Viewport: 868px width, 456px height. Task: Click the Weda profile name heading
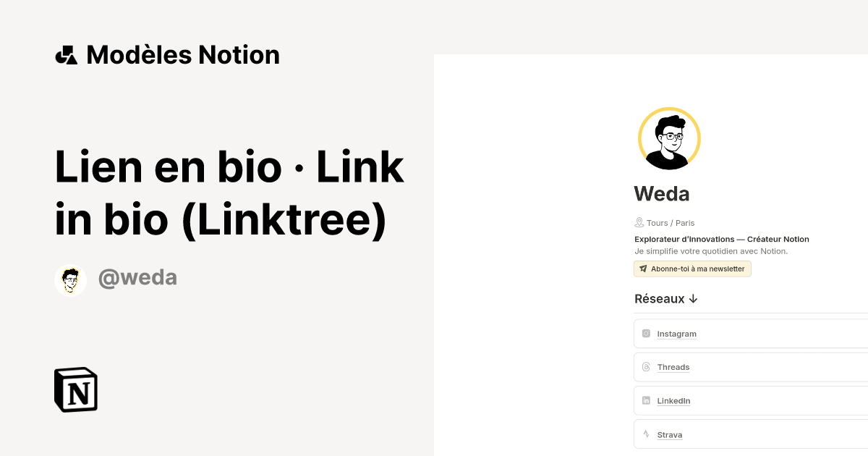pyautogui.click(x=661, y=193)
